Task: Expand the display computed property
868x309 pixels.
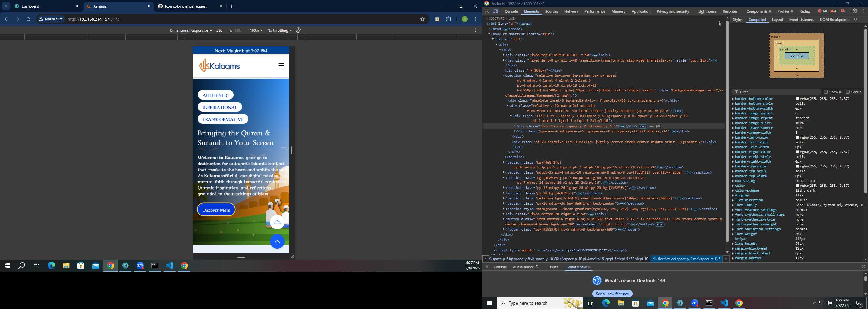Action: pyautogui.click(x=733, y=195)
